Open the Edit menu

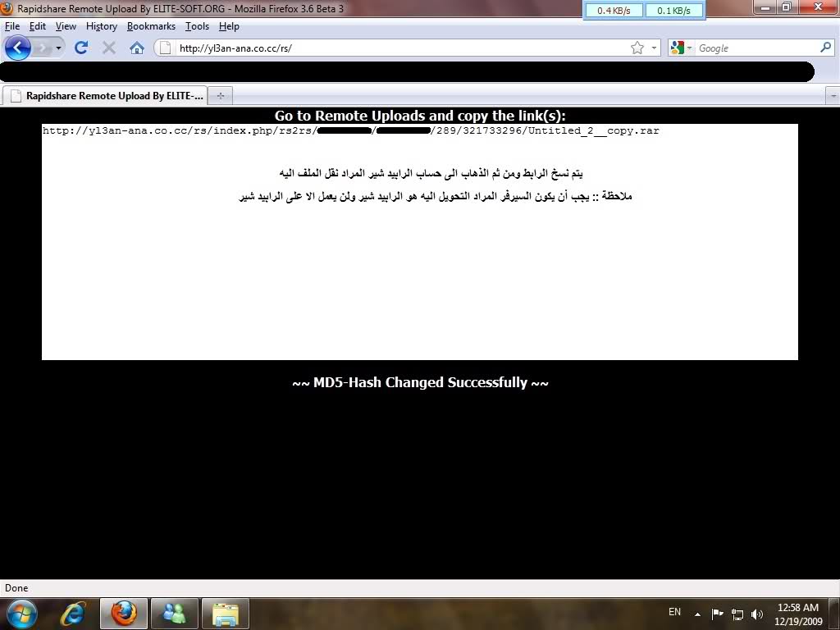click(x=38, y=26)
